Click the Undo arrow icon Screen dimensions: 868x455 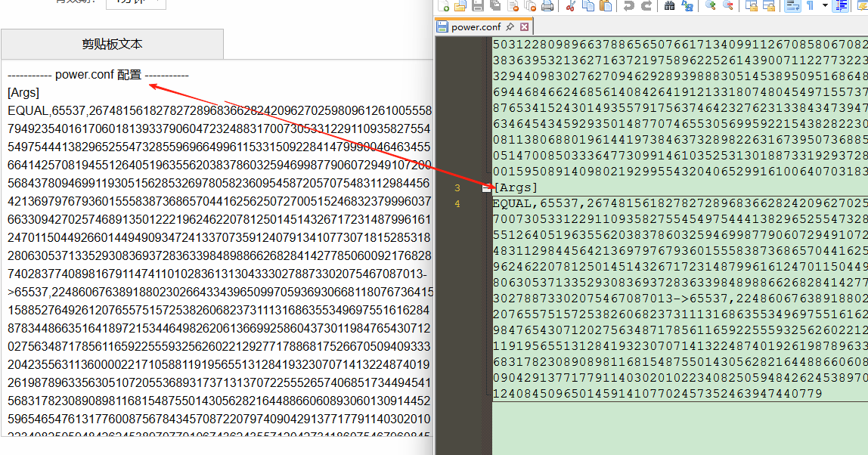click(629, 5)
